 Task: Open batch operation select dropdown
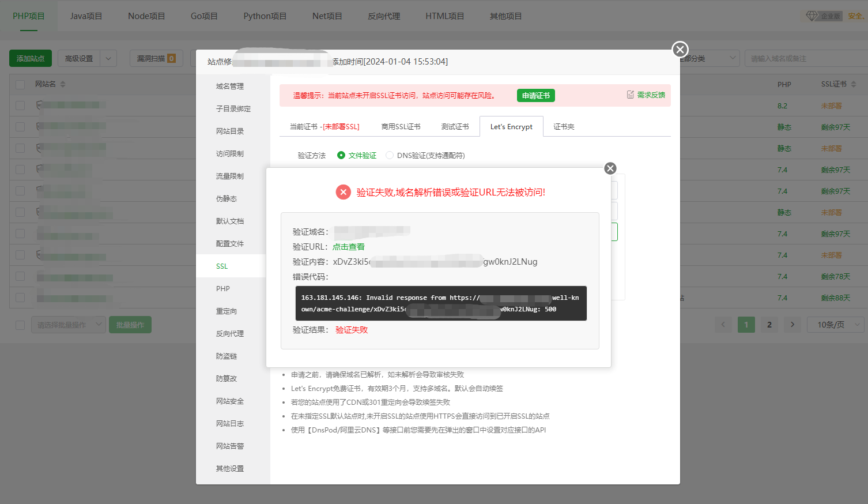pyautogui.click(x=69, y=325)
